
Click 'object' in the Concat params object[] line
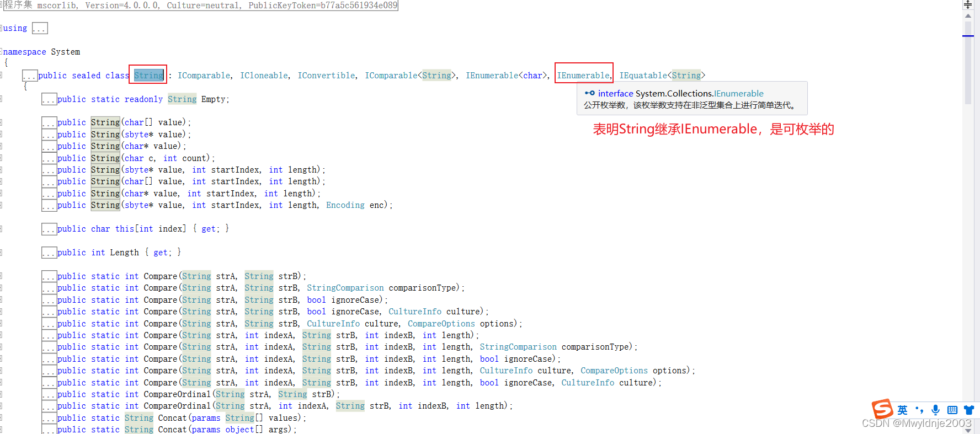pyautogui.click(x=239, y=430)
